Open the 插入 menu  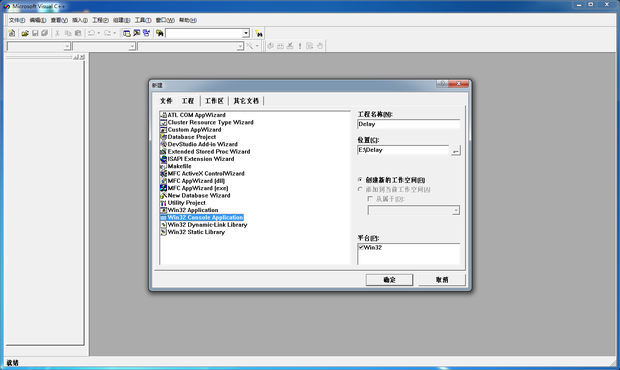[x=80, y=20]
